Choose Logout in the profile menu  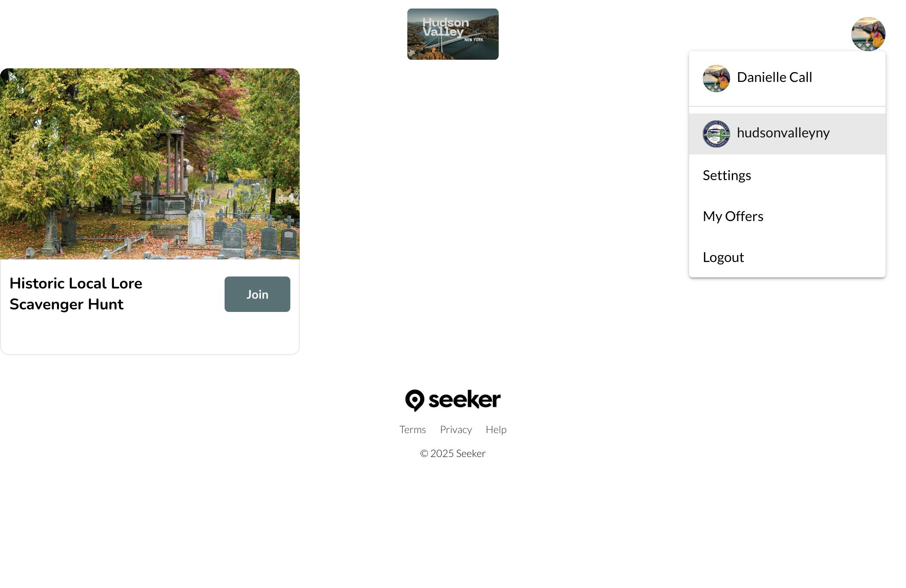click(787, 257)
